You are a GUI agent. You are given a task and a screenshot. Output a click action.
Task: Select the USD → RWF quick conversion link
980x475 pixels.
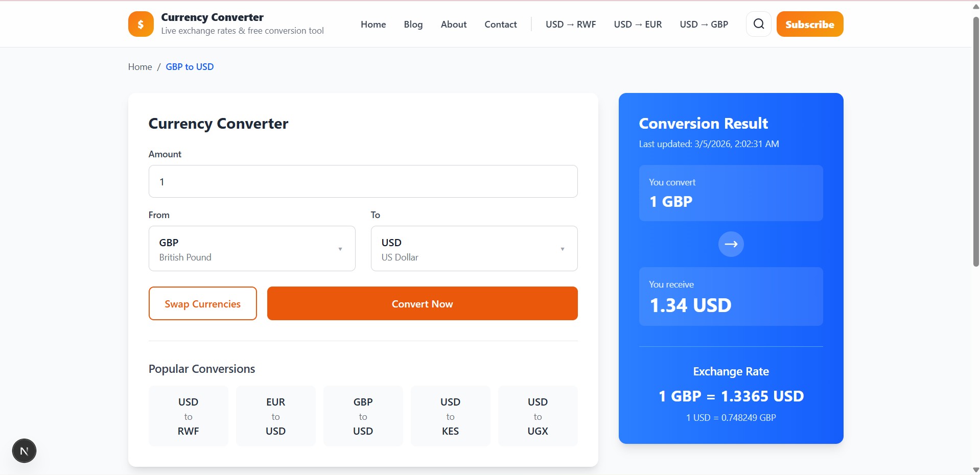(x=570, y=24)
